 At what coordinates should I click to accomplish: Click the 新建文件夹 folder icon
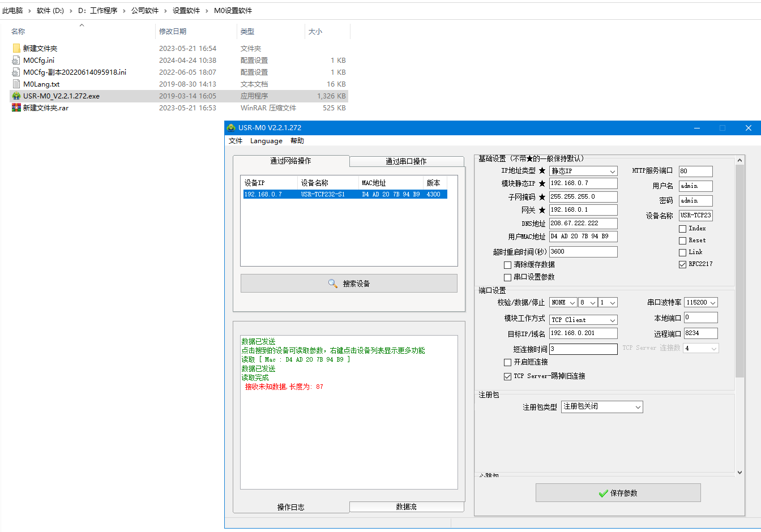click(16, 48)
